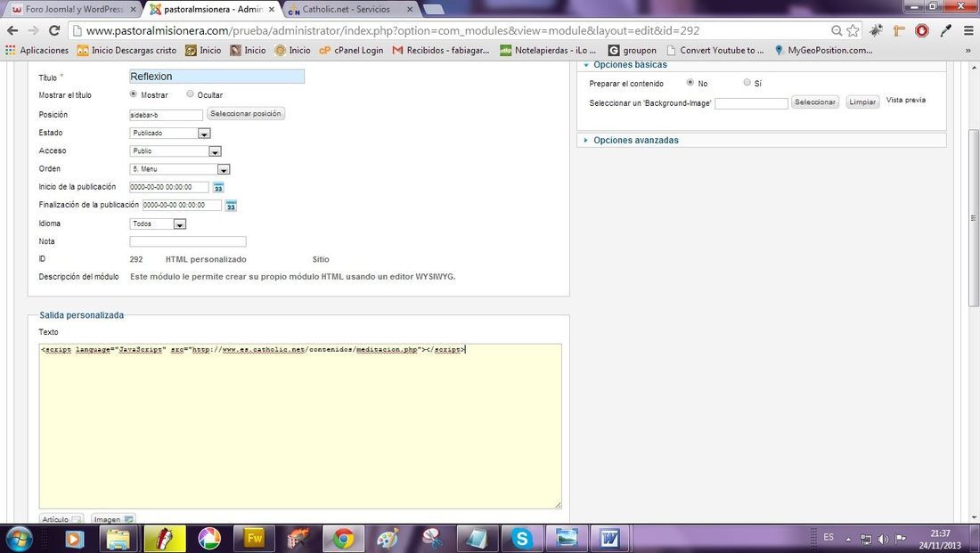Show hidden tray icons arrow
Image resolution: width=980 pixels, height=553 pixels.
848,539
